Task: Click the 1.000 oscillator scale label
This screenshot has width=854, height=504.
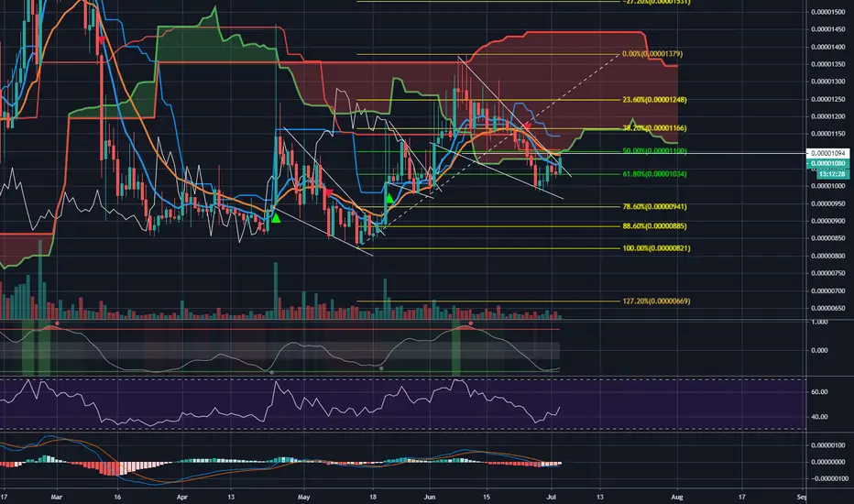Action: 819,323
